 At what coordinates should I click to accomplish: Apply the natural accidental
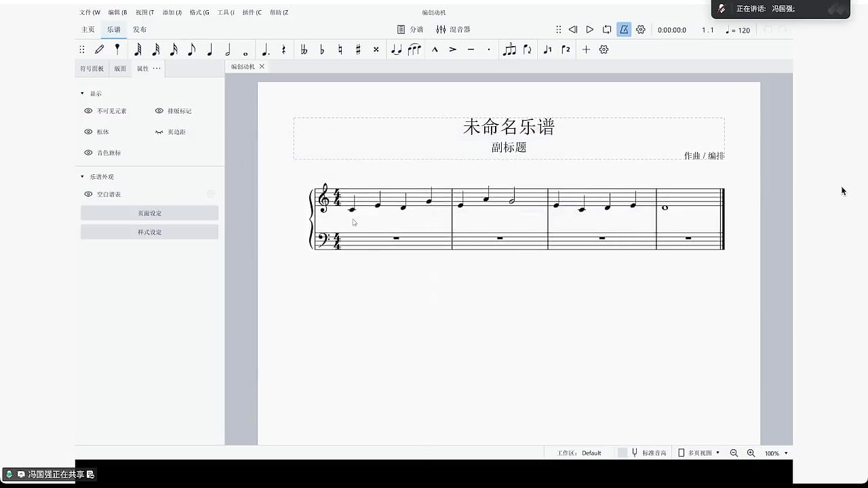pyautogui.click(x=340, y=49)
